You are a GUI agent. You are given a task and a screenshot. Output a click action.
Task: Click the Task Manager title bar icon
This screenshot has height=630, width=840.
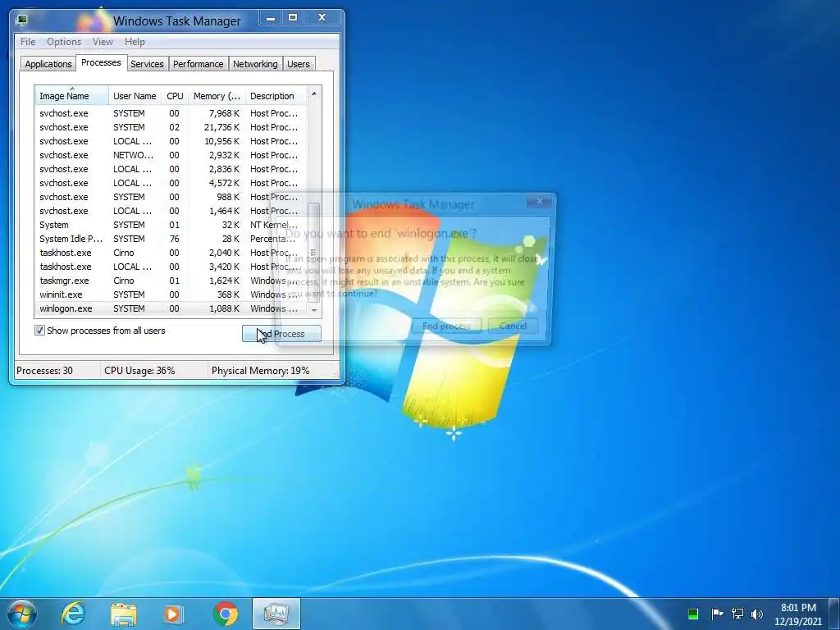[21, 21]
